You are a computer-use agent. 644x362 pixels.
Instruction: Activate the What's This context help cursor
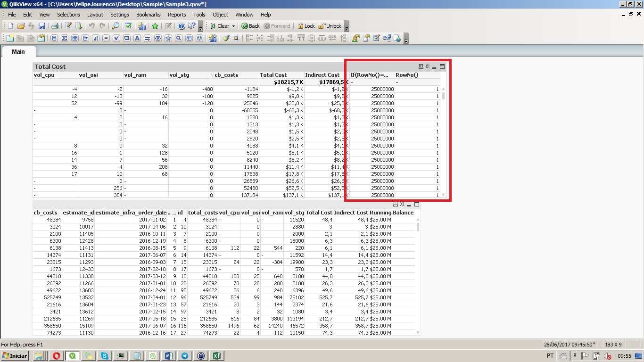[x=191, y=26]
